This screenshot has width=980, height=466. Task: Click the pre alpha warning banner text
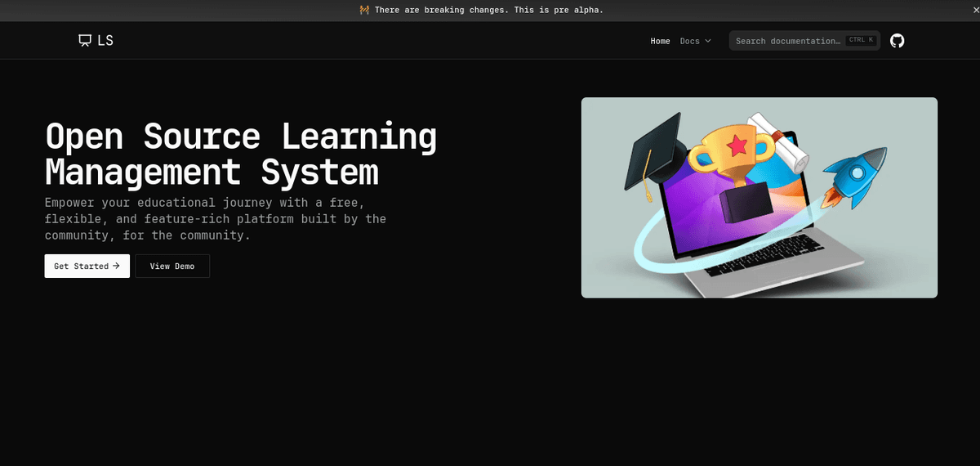tap(488, 11)
